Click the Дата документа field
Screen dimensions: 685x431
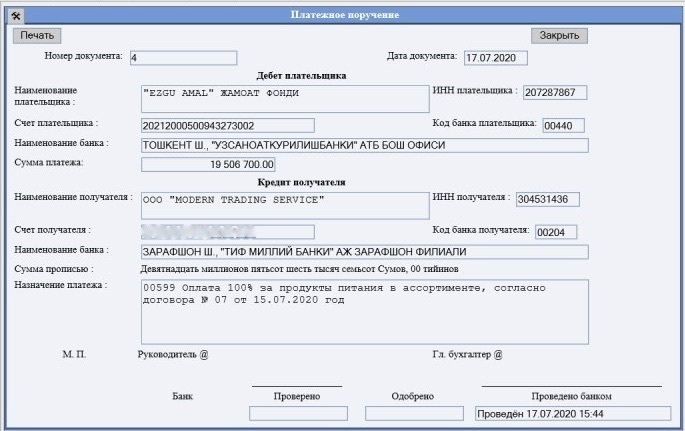tap(496, 58)
